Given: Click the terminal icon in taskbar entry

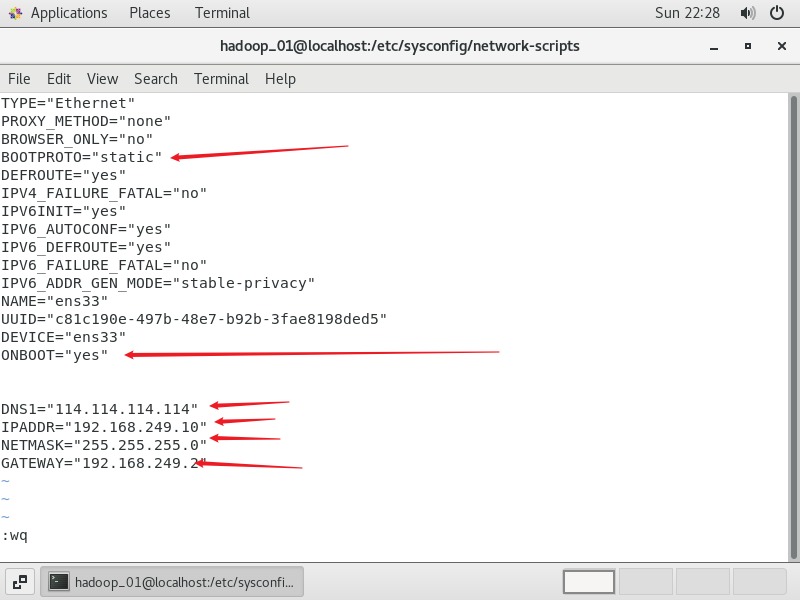Looking at the screenshot, I should [59, 582].
